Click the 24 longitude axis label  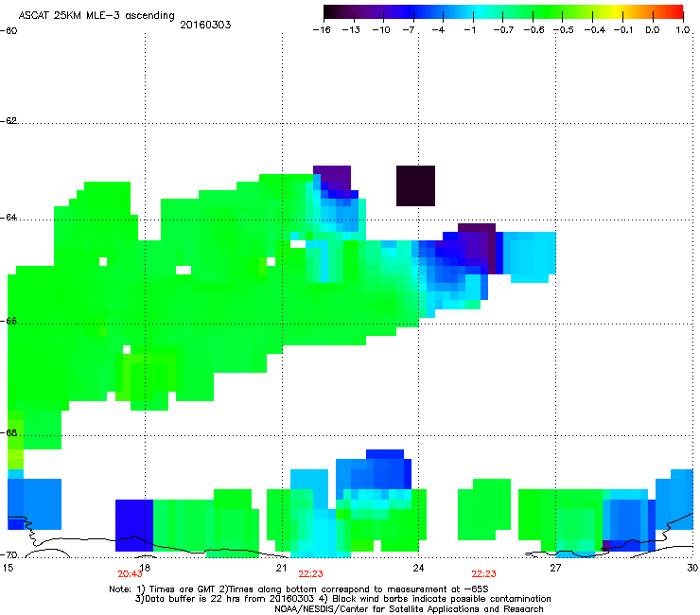pyautogui.click(x=418, y=568)
